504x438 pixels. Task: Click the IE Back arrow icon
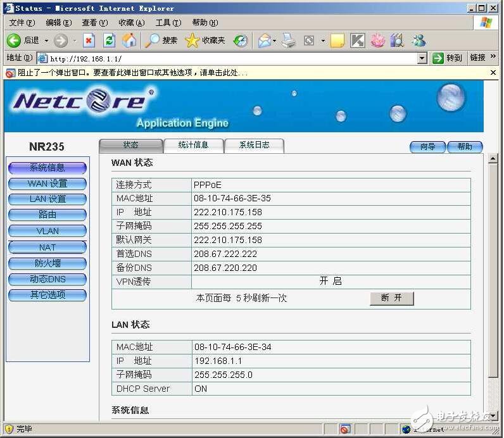pos(13,41)
